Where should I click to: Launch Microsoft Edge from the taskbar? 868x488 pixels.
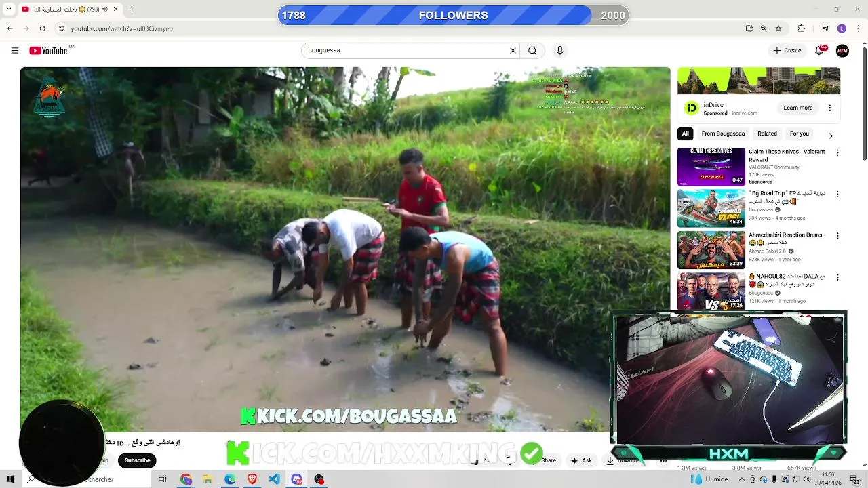(x=230, y=479)
